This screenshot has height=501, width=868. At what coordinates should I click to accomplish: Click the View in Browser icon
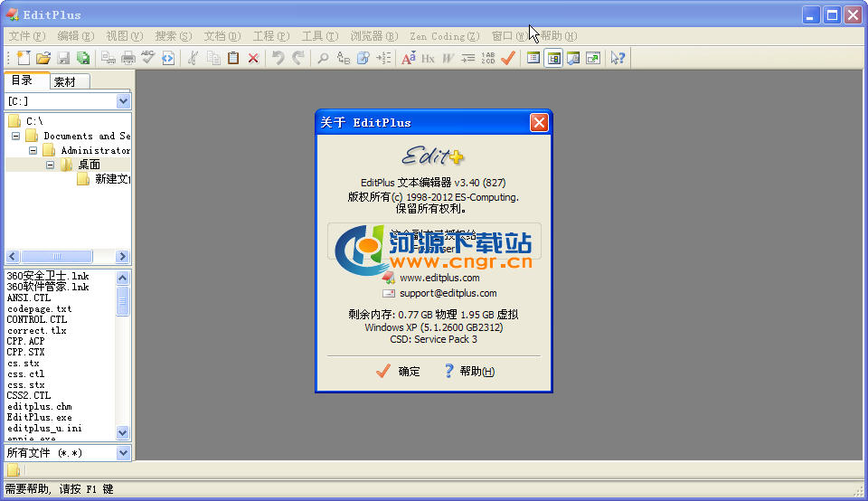(168, 58)
